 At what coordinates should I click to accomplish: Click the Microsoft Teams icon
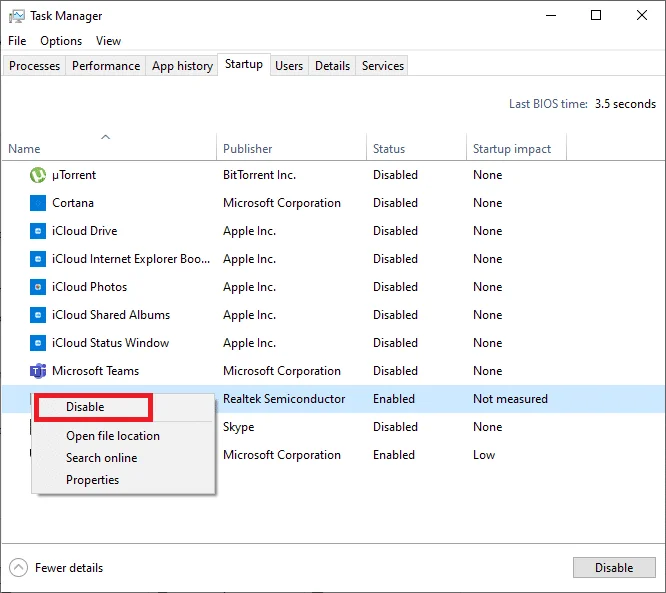click(38, 371)
